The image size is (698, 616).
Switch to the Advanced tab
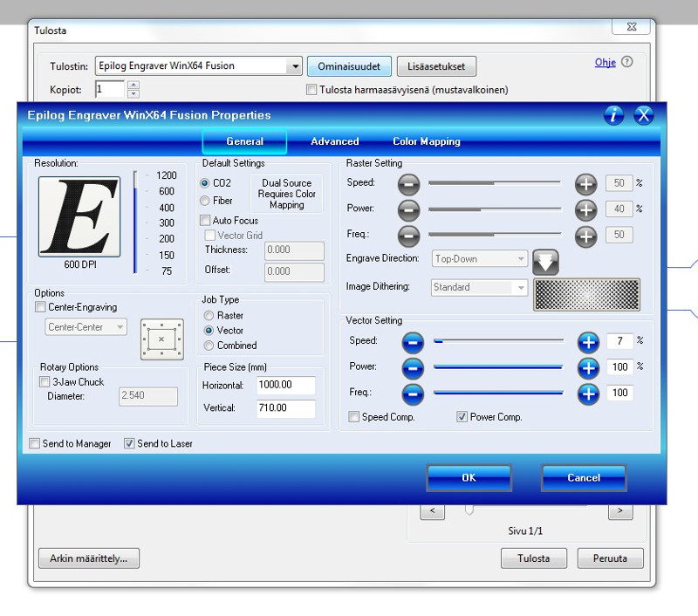pos(335,141)
